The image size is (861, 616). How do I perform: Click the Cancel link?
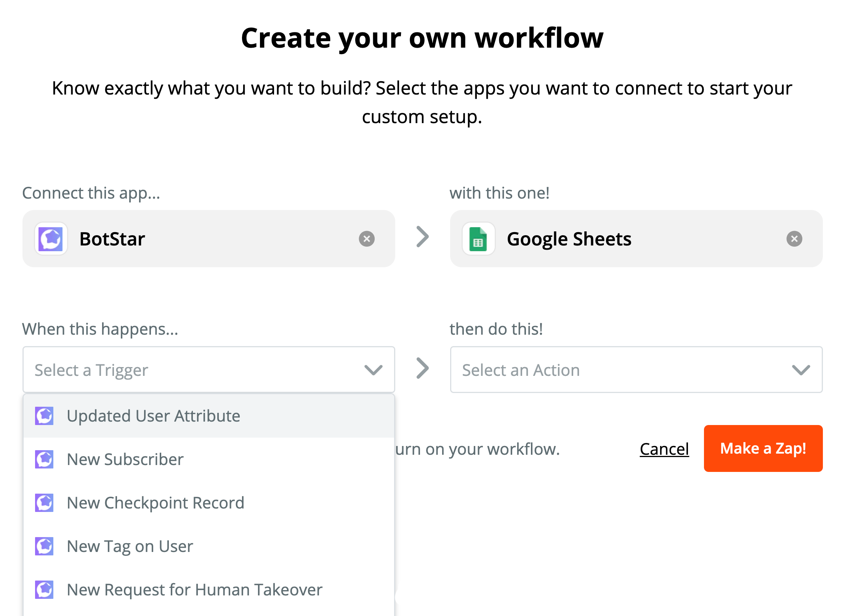point(664,449)
